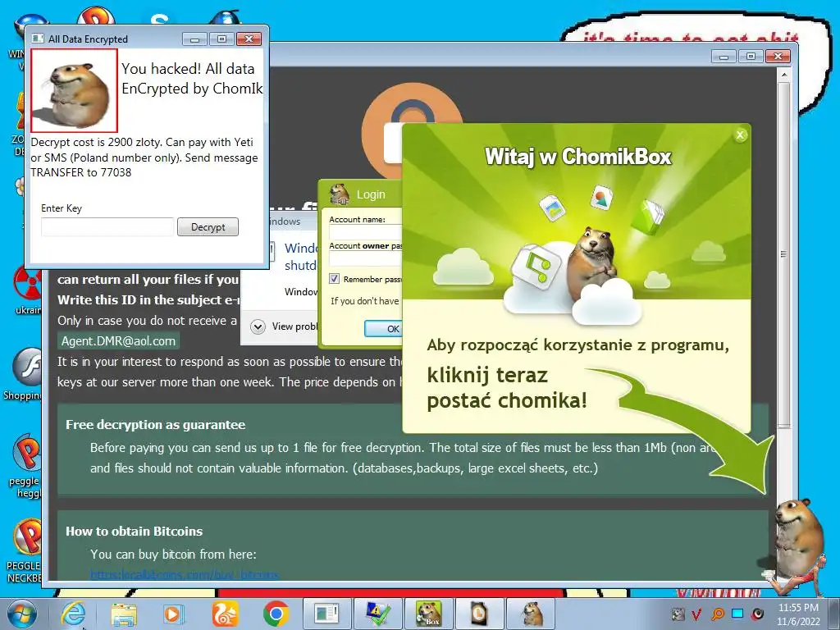Minimize the large ransom note window
840x630 pixels.
pos(724,57)
